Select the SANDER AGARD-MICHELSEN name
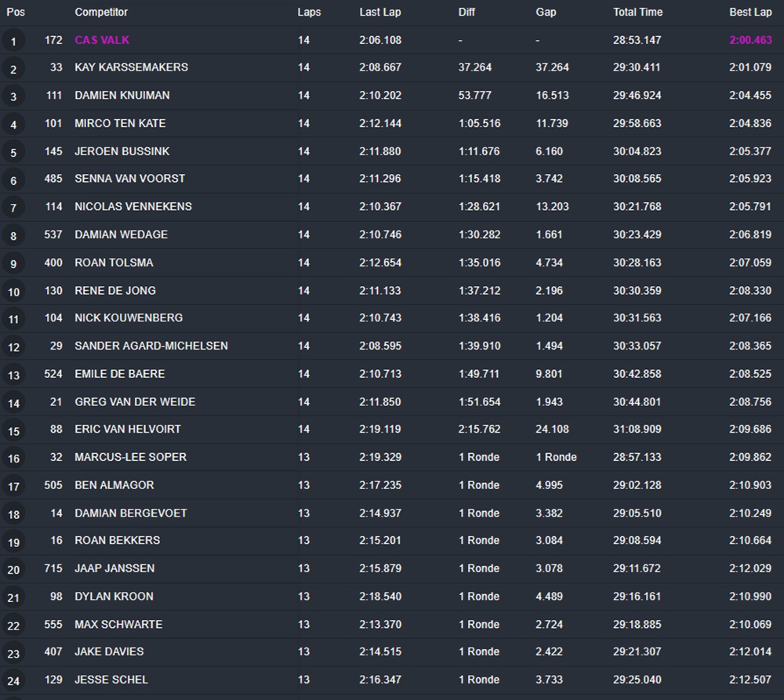This screenshot has height=700, width=784. point(151,346)
